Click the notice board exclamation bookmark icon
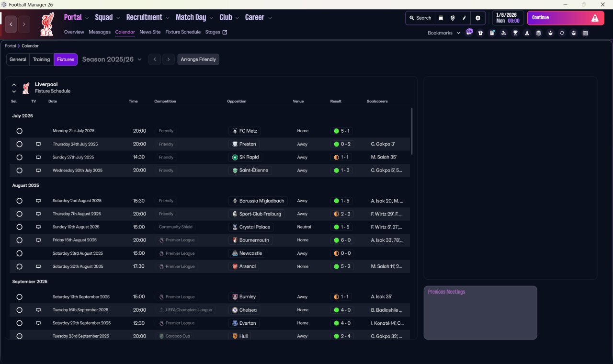 point(492,33)
